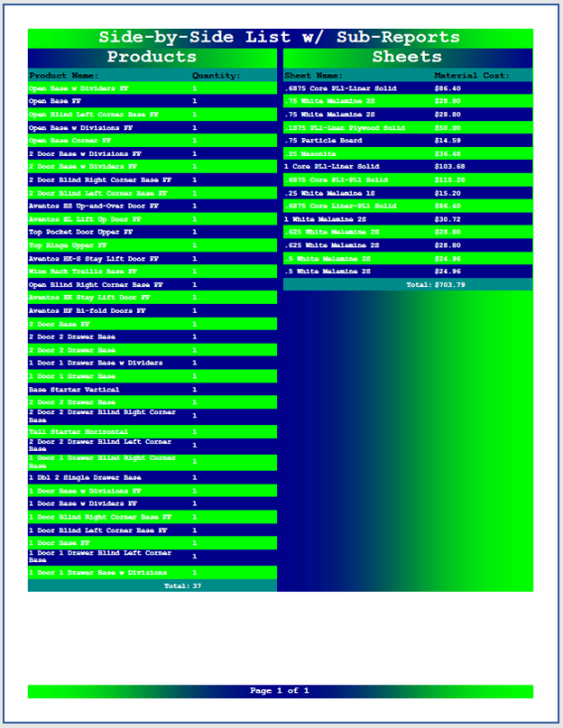Click '1 Door 1 Drawer Base w Divisions'

coord(97,573)
